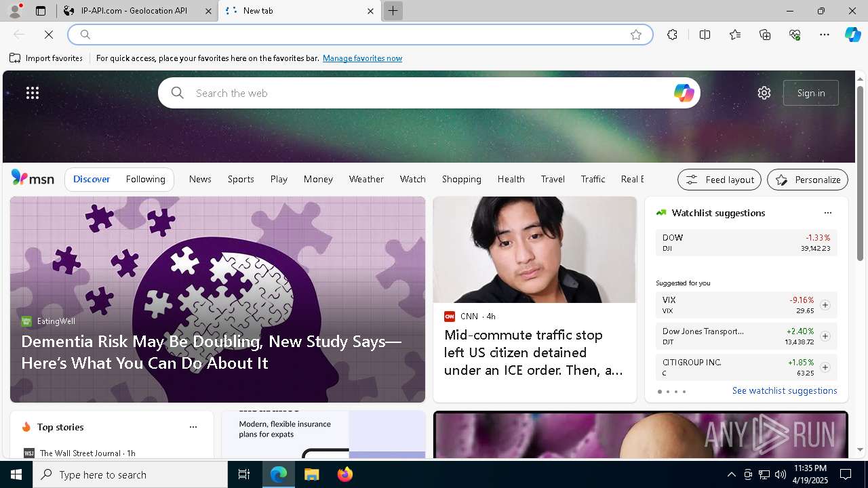Image resolution: width=868 pixels, height=488 pixels.
Task: Add VIX to watchlist
Action: click(825, 305)
